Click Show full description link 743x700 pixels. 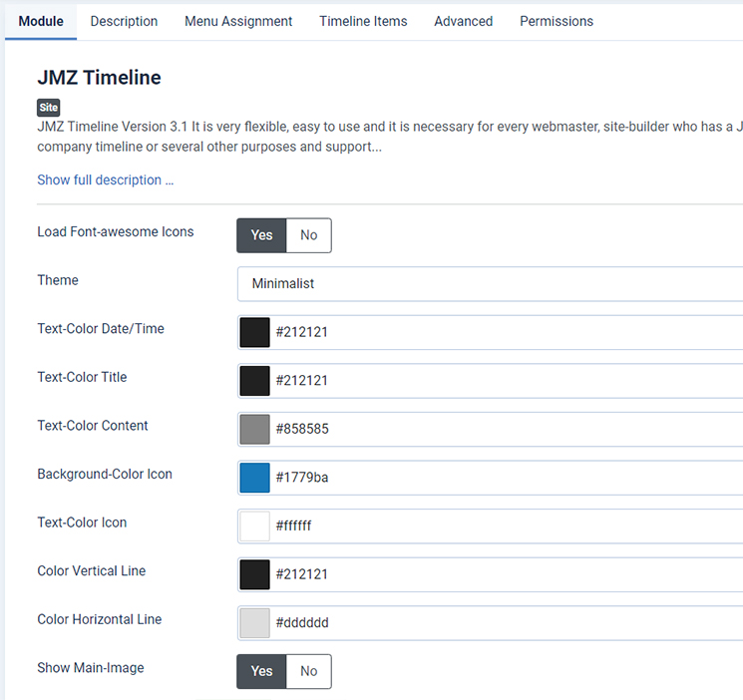pos(105,180)
